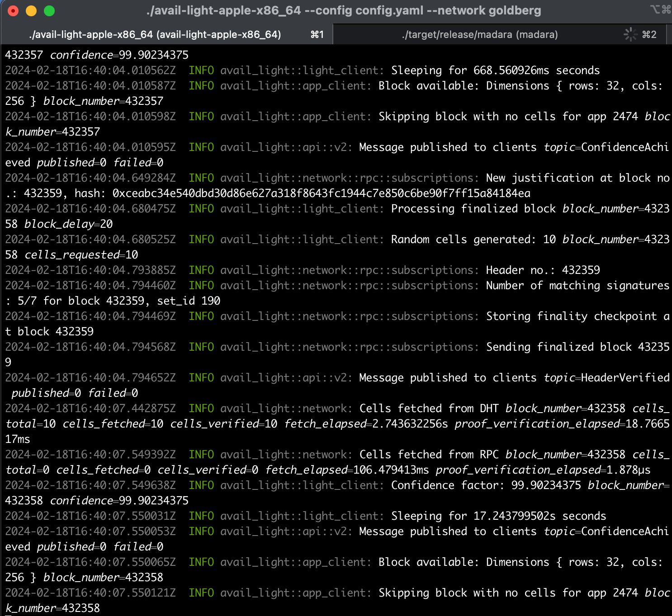Click the value 'cells_requested=10'
Image resolution: width=672 pixels, height=616 pixels.
[81, 255]
